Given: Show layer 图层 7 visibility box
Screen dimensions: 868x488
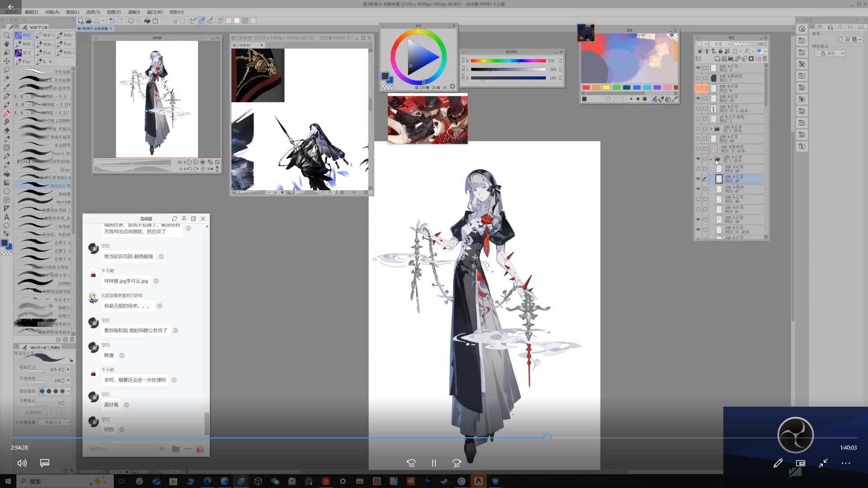Looking at the screenshot, I should click(698, 78).
